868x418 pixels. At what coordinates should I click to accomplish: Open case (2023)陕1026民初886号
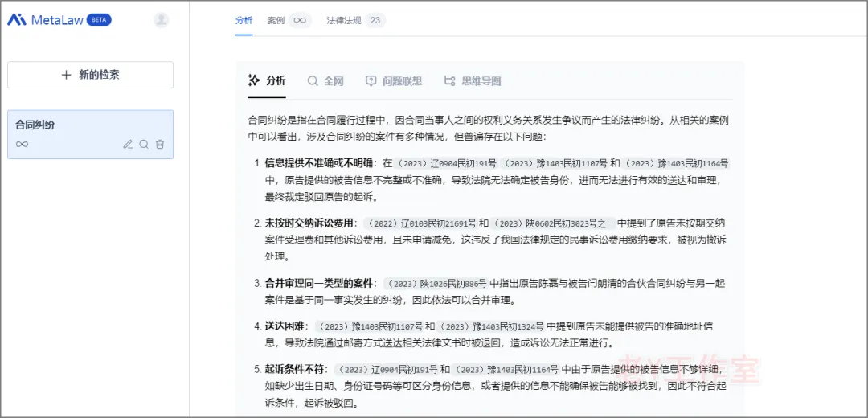436,284
